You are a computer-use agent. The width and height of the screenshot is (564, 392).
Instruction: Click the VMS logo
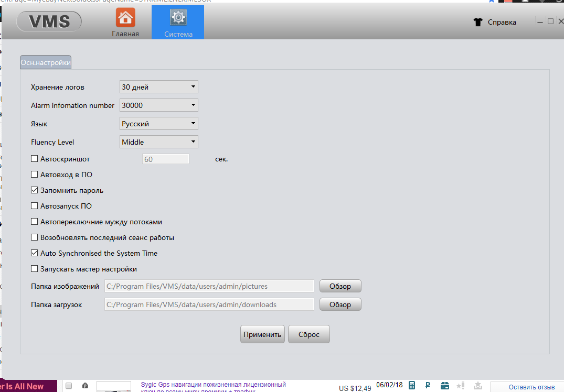[x=49, y=21]
